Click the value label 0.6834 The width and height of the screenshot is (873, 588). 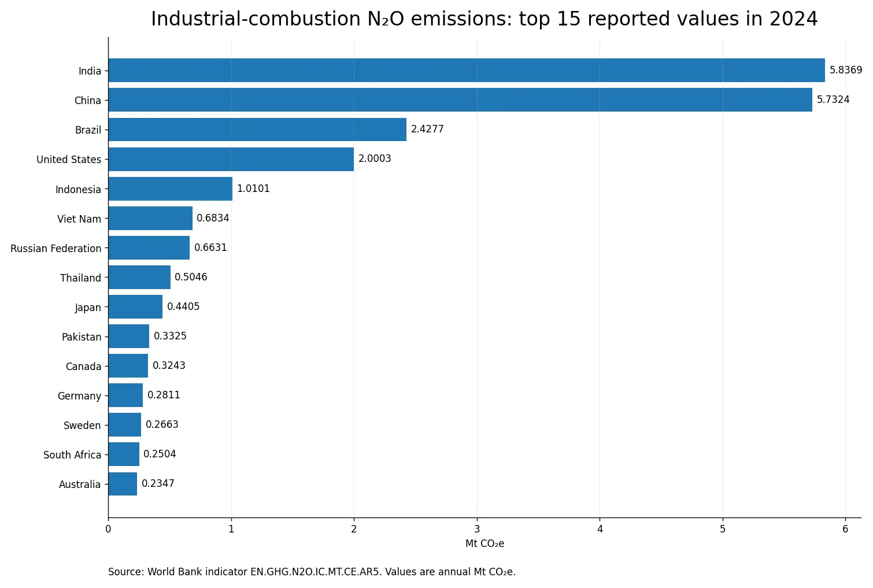pos(213,218)
